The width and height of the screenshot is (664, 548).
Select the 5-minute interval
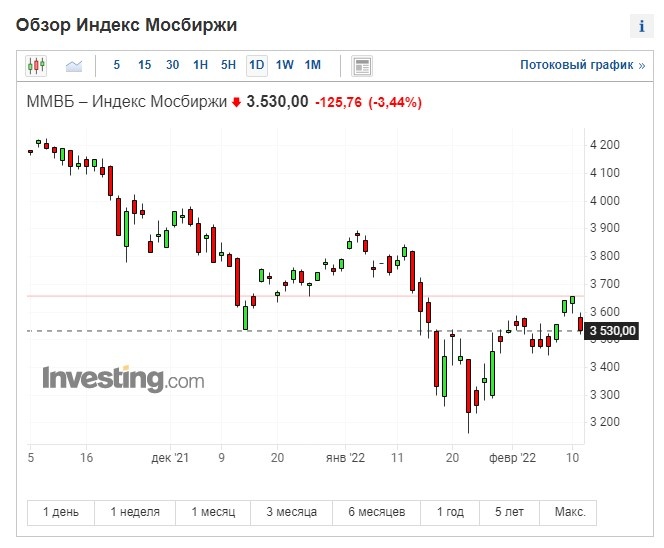116,65
